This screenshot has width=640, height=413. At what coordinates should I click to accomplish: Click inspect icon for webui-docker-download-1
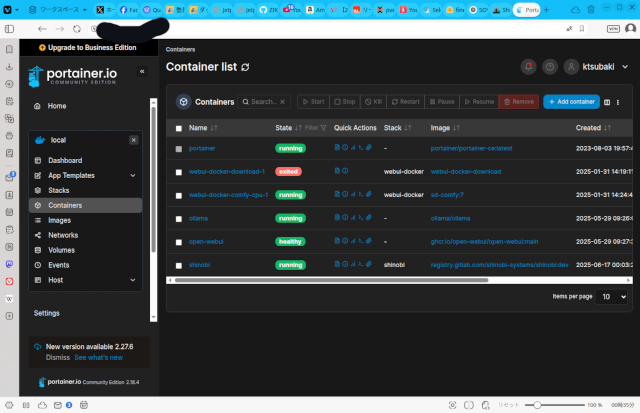345,171
